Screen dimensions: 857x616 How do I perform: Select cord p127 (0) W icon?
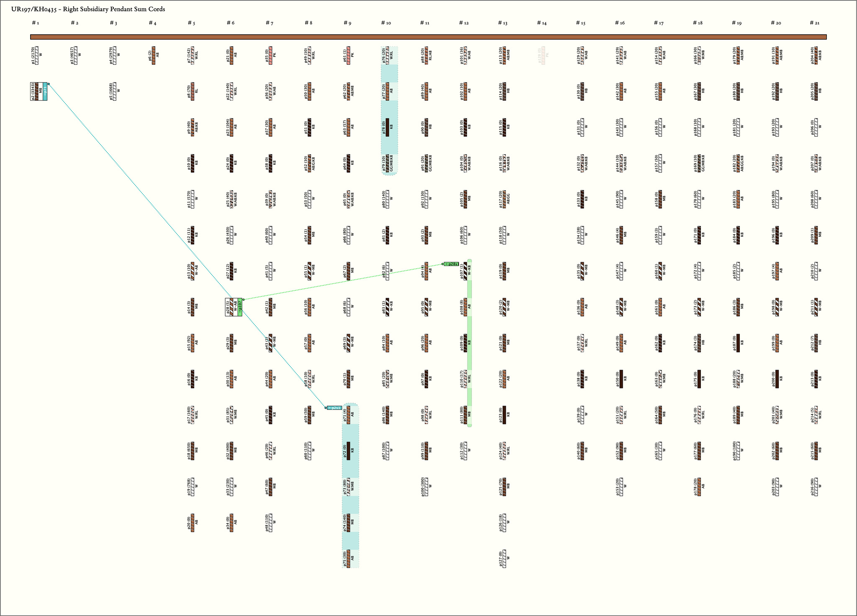point(504,558)
